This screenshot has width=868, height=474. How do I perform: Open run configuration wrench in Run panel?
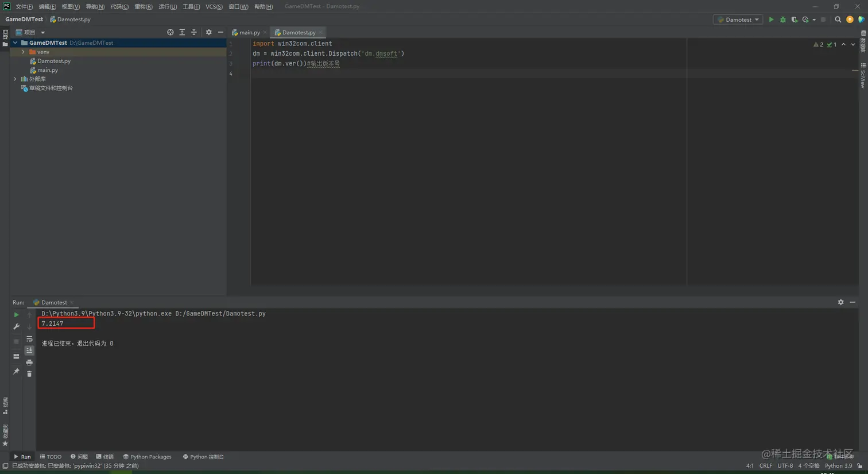click(16, 327)
